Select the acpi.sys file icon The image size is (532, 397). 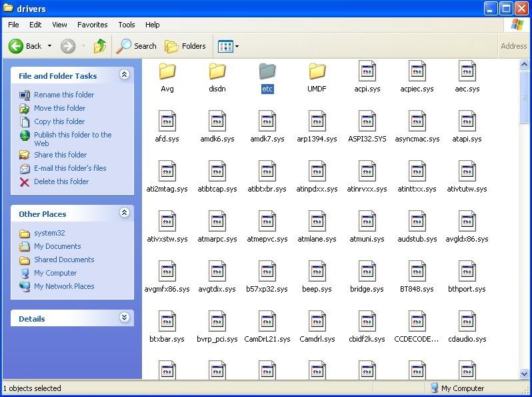point(367,71)
